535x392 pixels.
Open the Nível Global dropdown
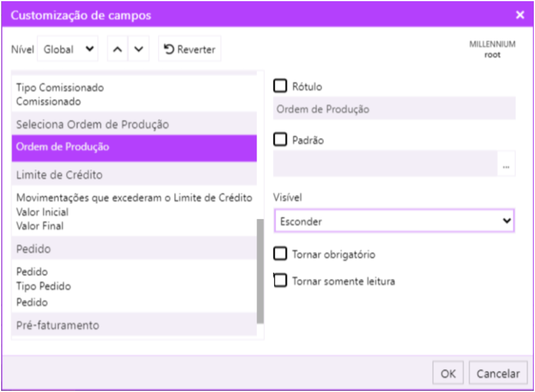click(x=69, y=49)
